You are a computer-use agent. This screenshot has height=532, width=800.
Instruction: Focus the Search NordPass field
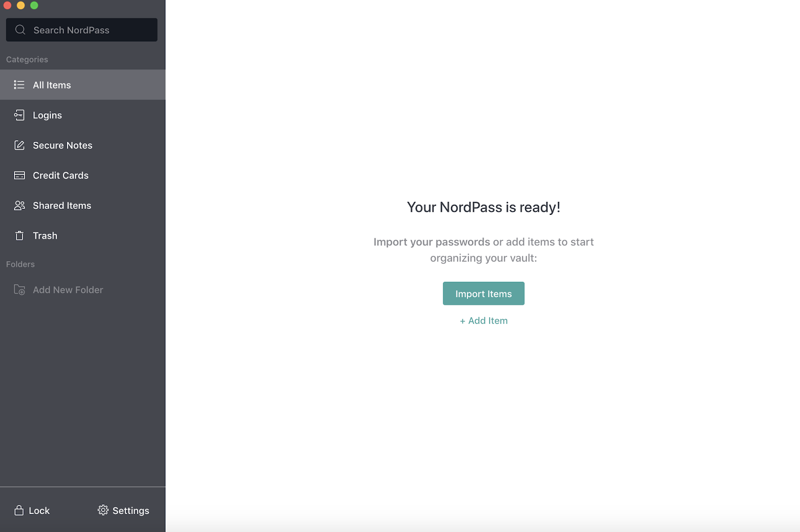[81, 30]
